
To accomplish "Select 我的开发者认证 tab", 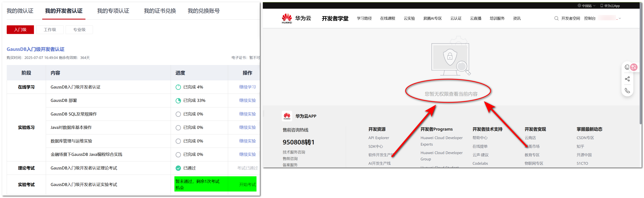I will coord(64,11).
